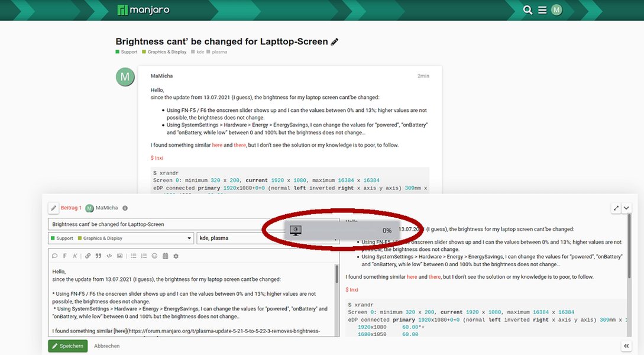Upload an image with picture icon
The image size is (644, 355).
119,256
